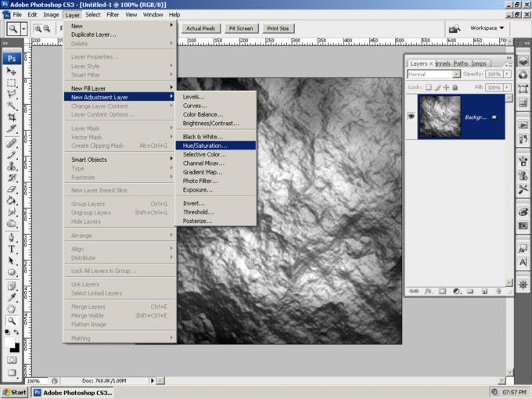Click the Start button
The width and height of the screenshot is (532, 399).
tap(15, 393)
